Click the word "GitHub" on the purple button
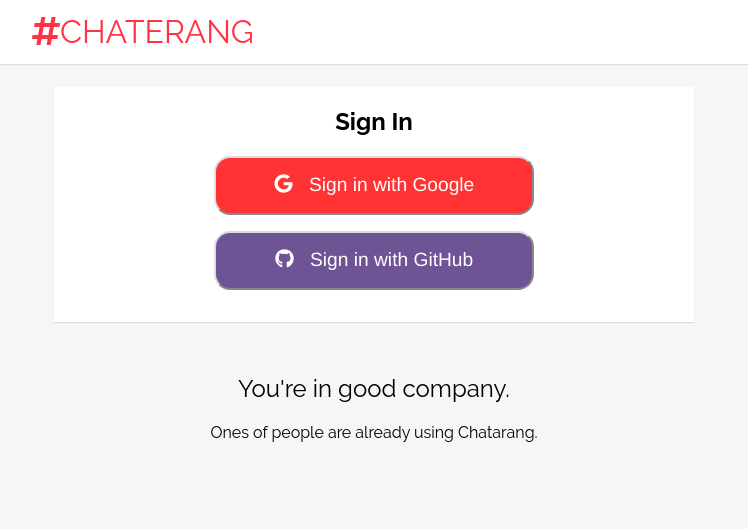Viewport: 748px width, 529px height. pyautogui.click(x=441, y=260)
